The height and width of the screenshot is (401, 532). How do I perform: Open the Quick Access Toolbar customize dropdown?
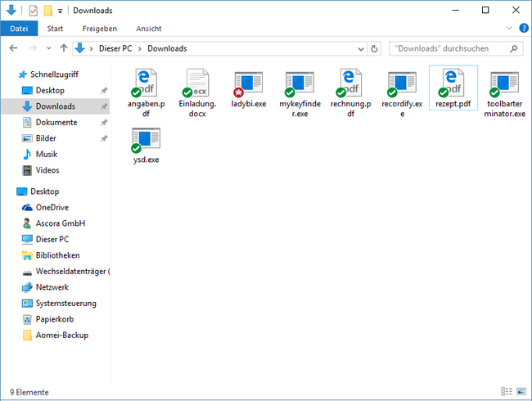coord(61,11)
